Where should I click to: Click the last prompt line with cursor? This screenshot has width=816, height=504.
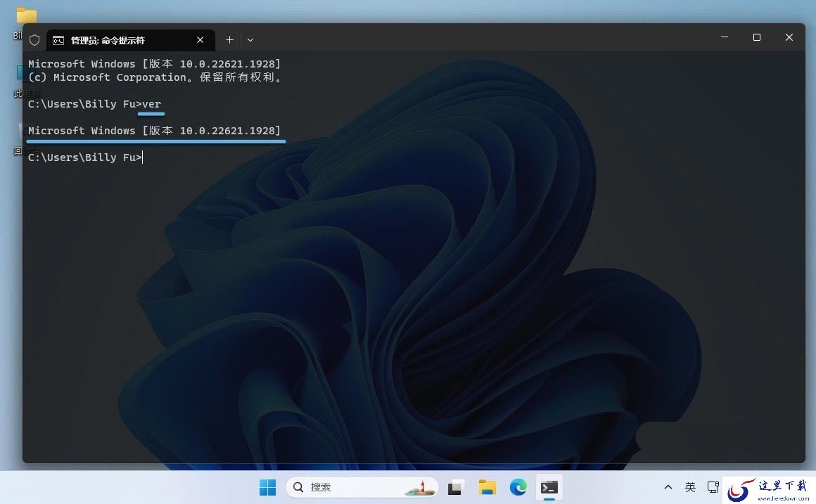coord(85,157)
